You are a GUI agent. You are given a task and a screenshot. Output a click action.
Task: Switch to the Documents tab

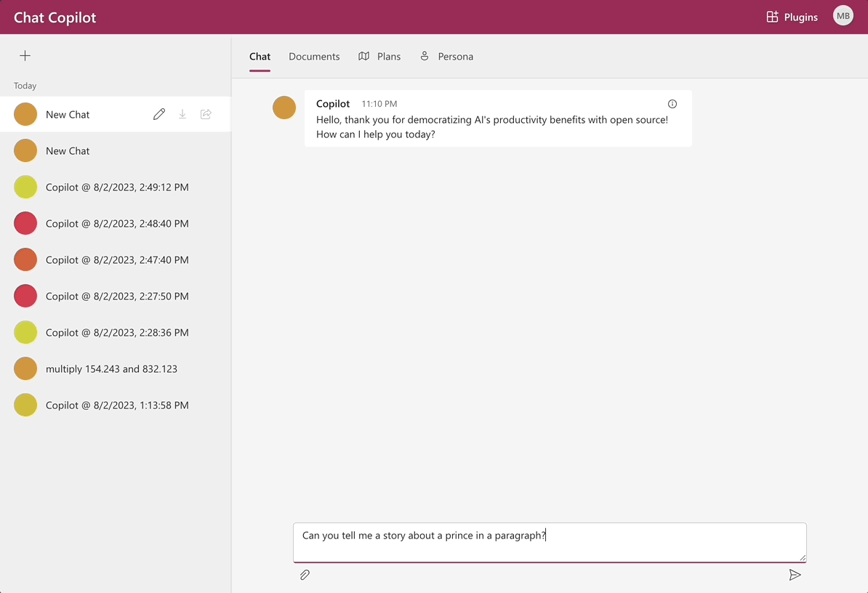[314, 57]
